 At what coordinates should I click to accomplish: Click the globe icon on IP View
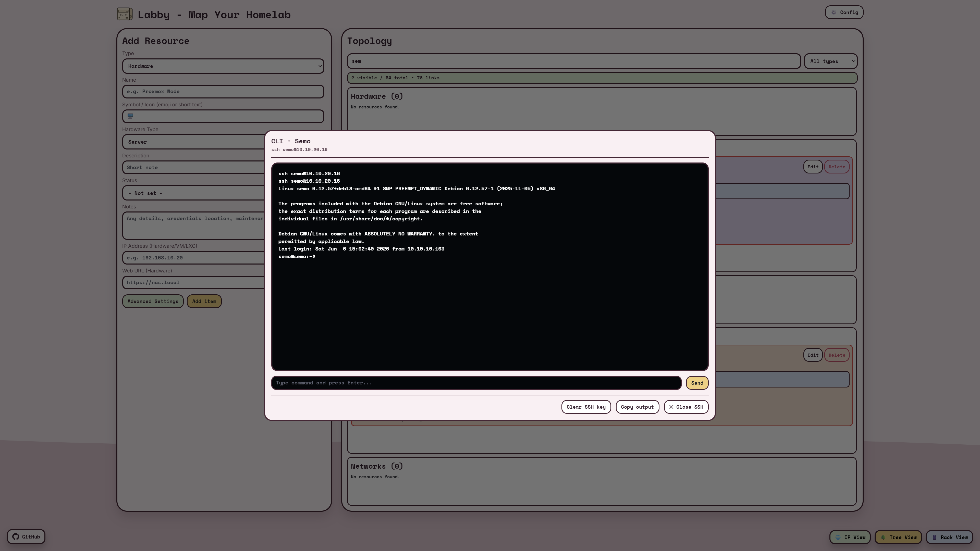pos(838,537)
